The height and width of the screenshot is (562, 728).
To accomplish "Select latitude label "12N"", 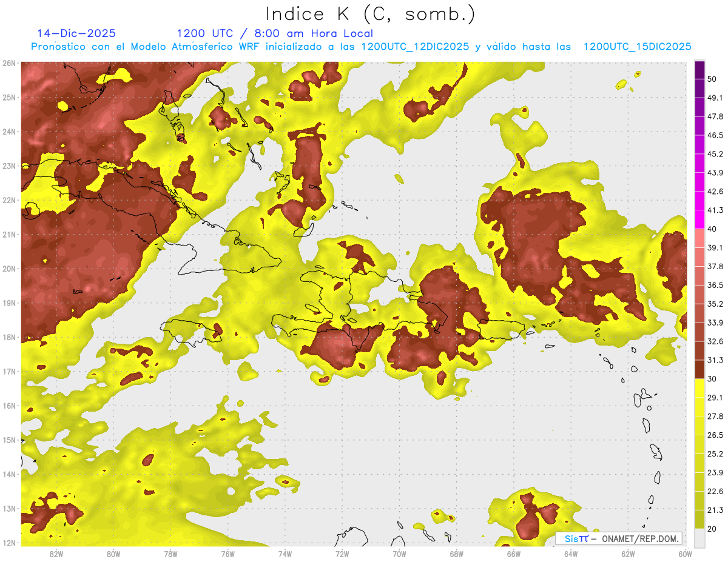I will pyautogui.click(x=9, y=543).
